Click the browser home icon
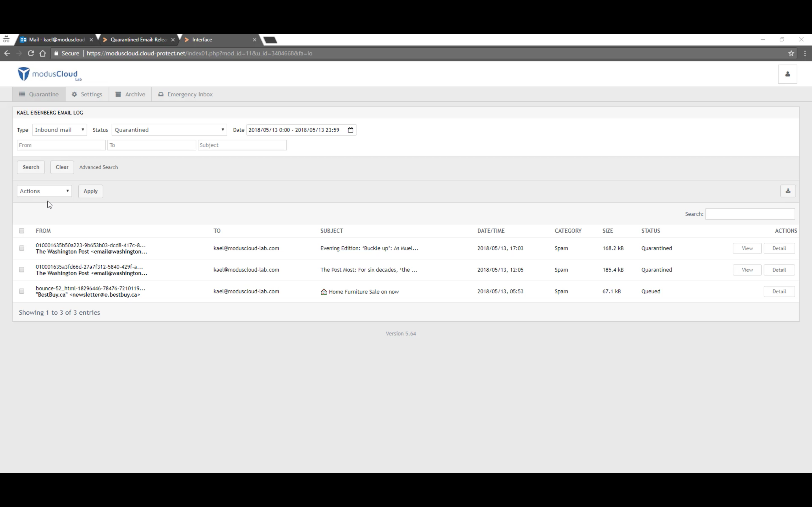The width and height of the screenshot is (812, 507). [x=43, y=53]
